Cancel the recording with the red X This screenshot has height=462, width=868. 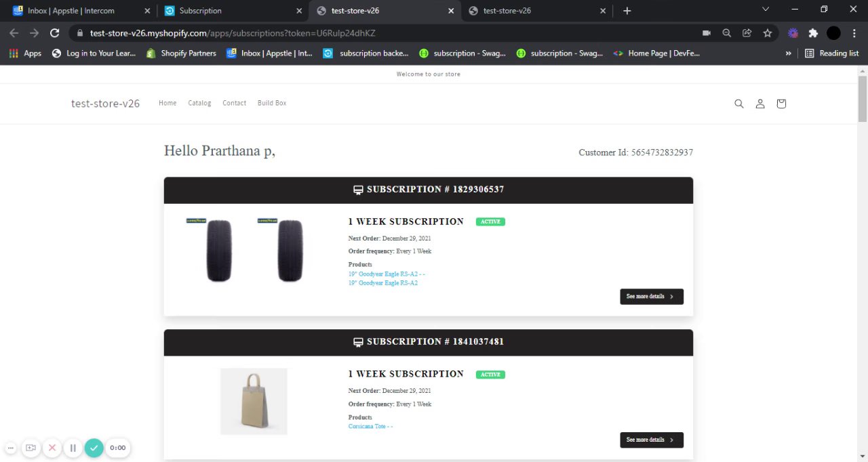(52, 448)
